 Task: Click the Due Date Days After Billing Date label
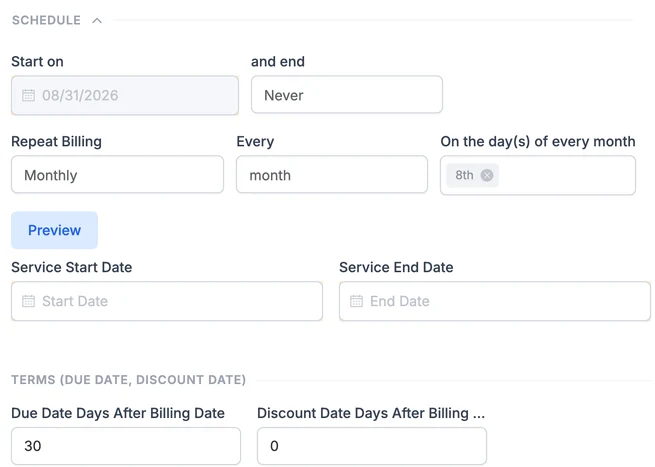pyautogui.click(x=118, y=413)
